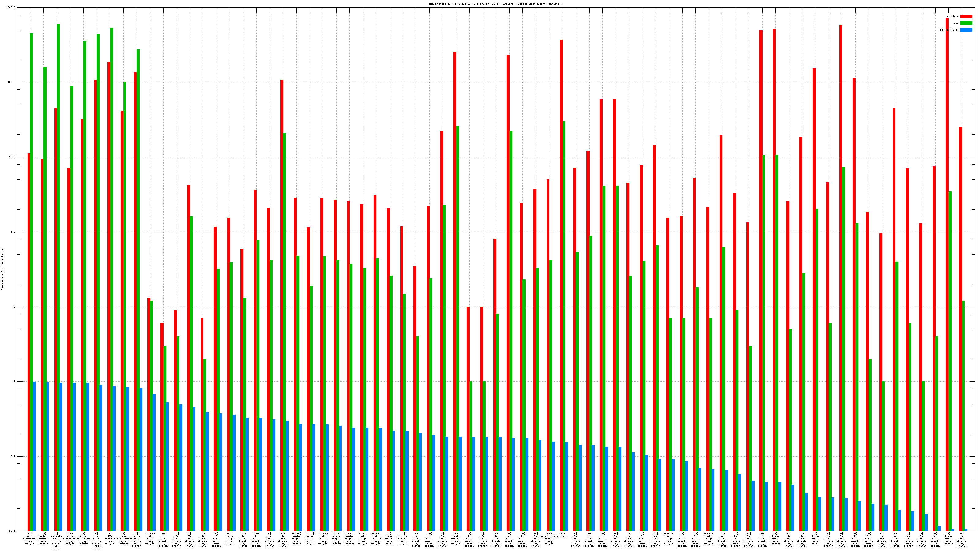
Task: Click the sa-accredit.habeas.com x-axis label
Action: coord(548,538)
